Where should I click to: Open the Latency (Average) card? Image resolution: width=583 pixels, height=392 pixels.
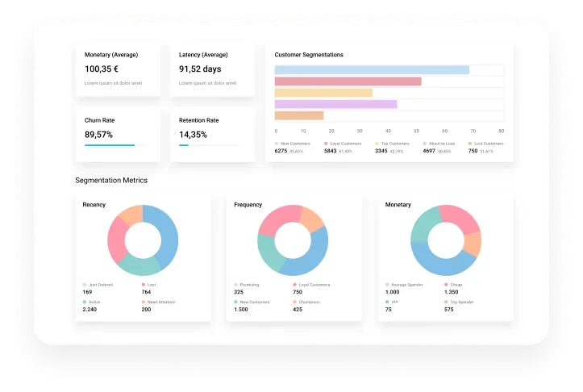pyautogui.click(x=212, y=69)
